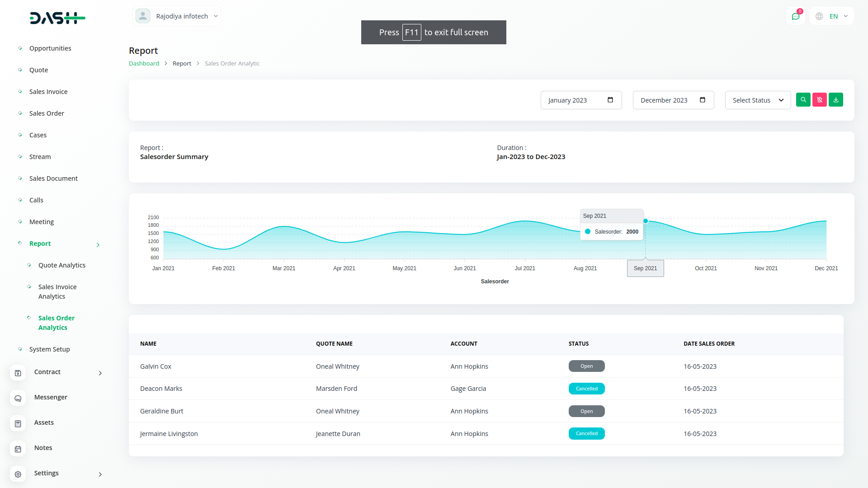
Task: Open the EN language dropdown
Action: [832, 16]
